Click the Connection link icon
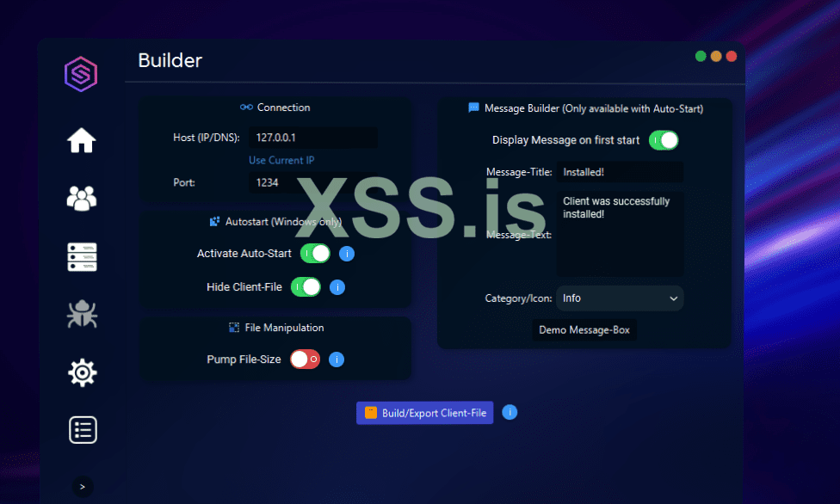This screenshot has height=504, width=840. 246,108
